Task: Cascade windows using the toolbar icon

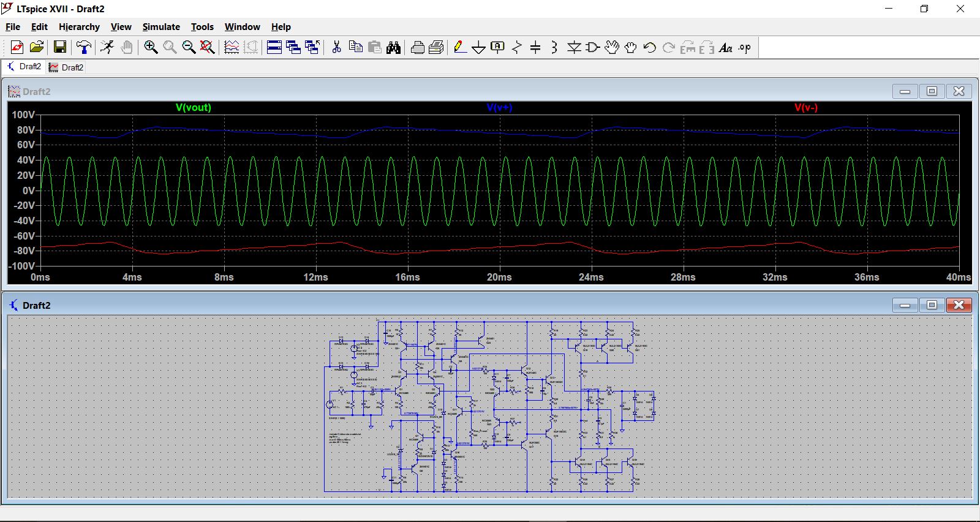Action: (293, 47)
